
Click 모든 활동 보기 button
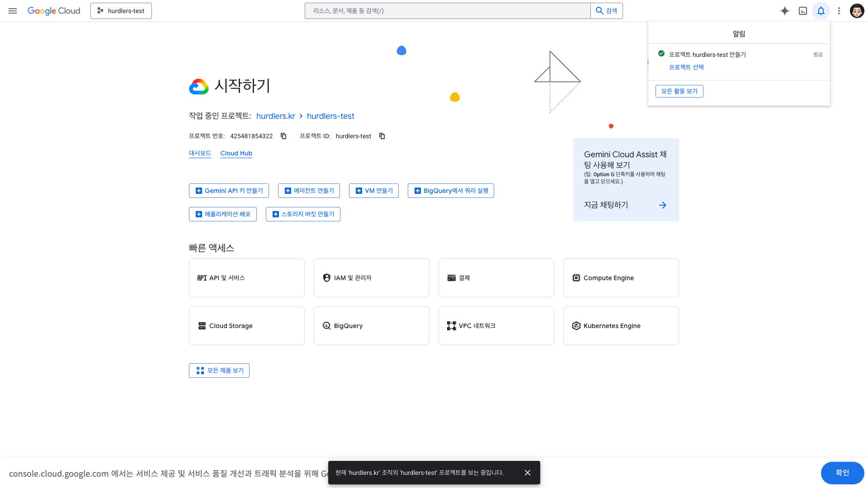pos(679,91)
